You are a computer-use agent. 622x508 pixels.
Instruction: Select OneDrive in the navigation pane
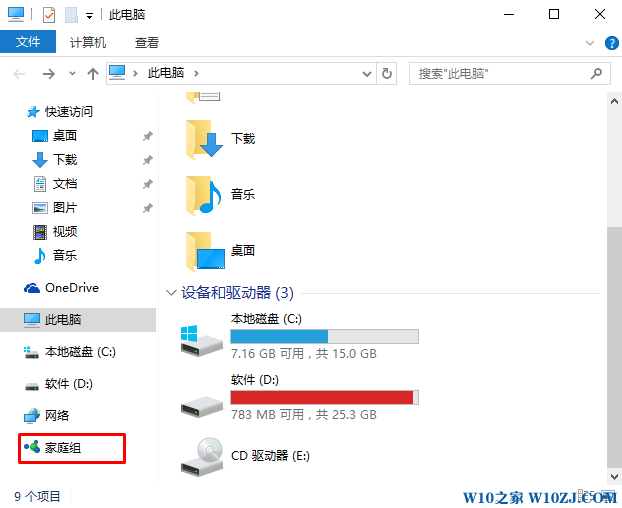click(x=61, y=288)
